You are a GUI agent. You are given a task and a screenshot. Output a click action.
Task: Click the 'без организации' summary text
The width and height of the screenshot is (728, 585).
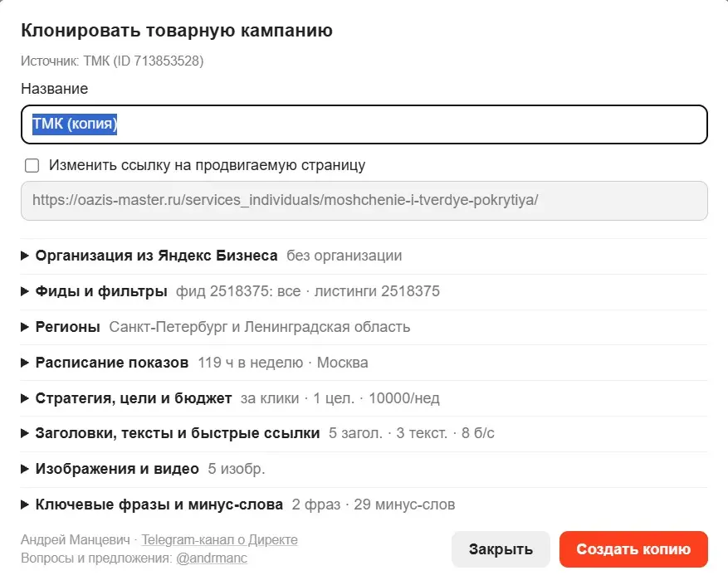point(344,256)
